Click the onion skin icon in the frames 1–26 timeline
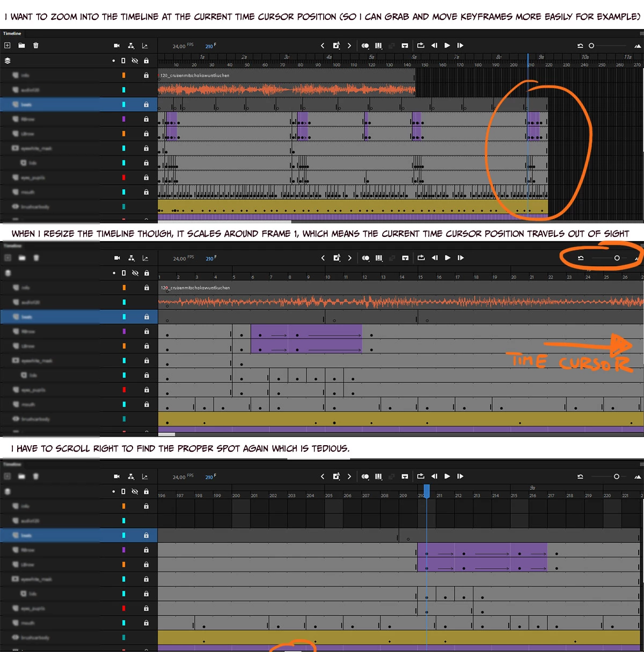644x652 pixels. click(x=365, y=258)
